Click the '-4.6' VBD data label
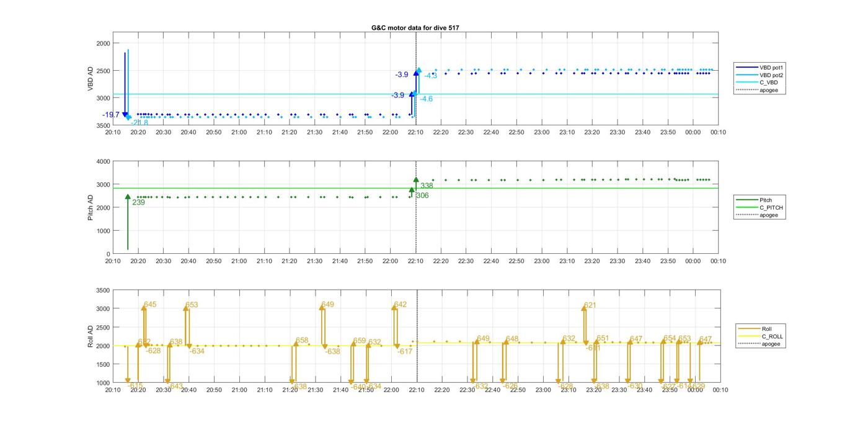This screenshot has width=868, height=430. click(426, 99)
